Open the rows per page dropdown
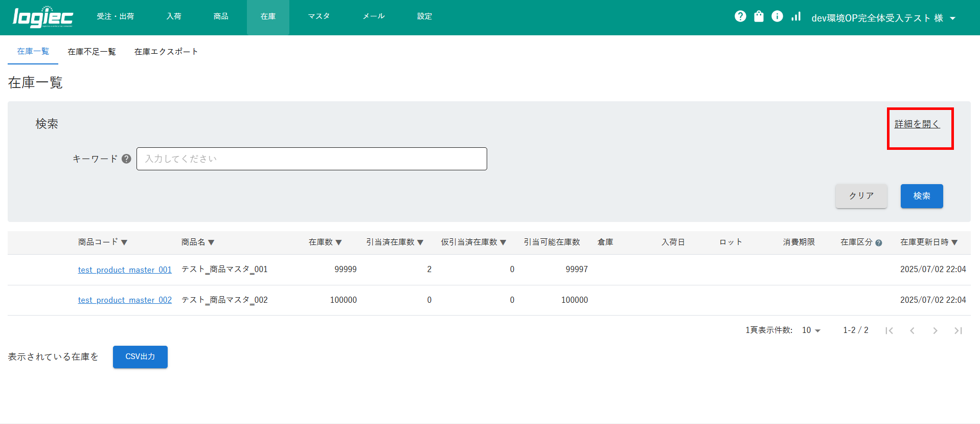980x424 pixels. point(811,330)
